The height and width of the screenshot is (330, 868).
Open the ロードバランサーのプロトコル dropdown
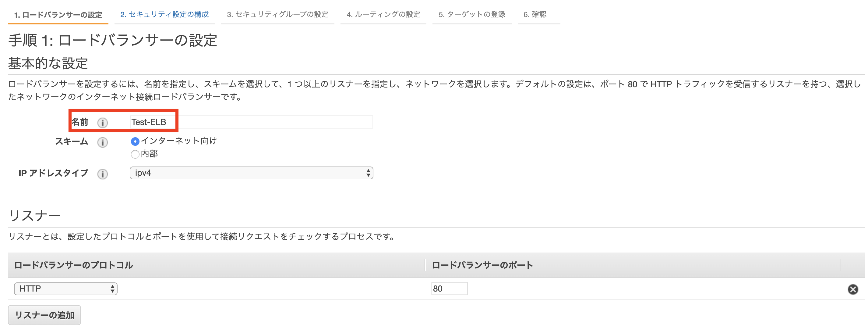tap(66, 289)
